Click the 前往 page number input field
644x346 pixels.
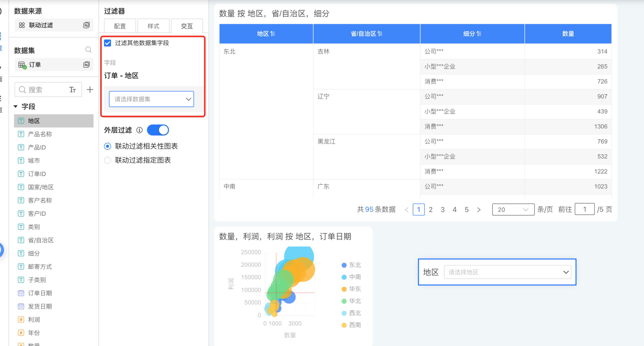click(584, 209)
